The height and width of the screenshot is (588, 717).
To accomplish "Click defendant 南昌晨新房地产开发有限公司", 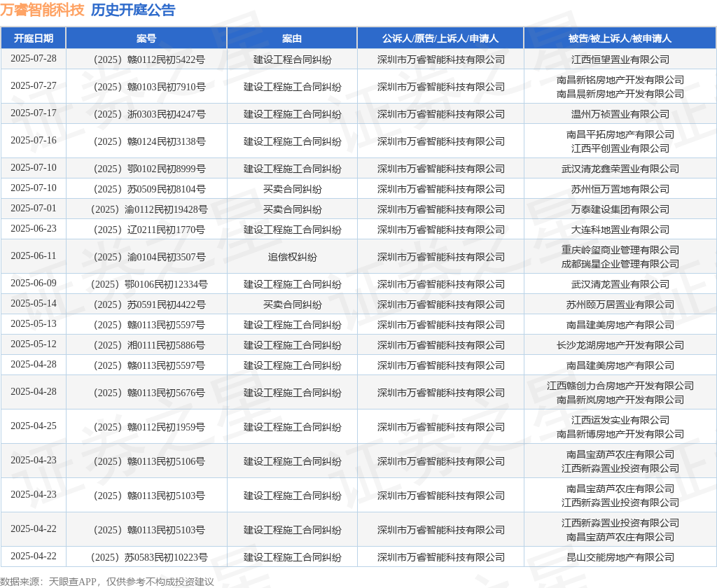I will click(620, 94).
